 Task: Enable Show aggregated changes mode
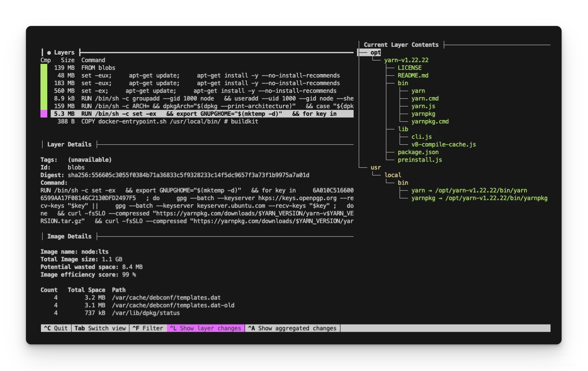tap(292, 328)
